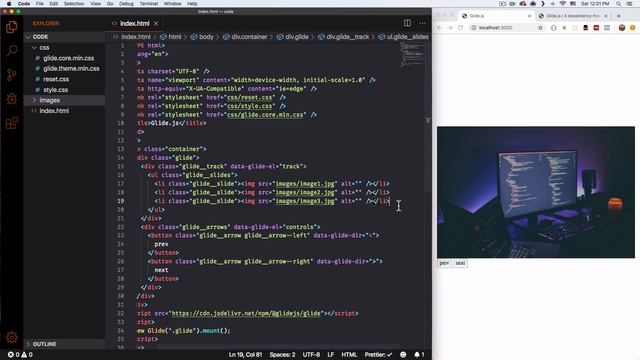Click browser Forward arrow button

[450, 28]
